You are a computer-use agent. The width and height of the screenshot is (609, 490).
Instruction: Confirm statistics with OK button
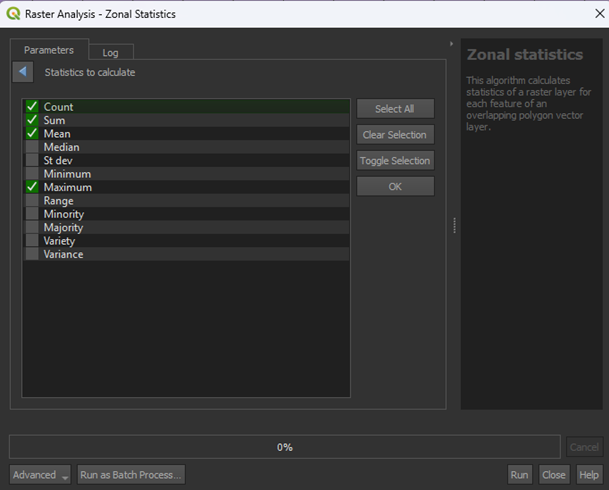coord(395,187)
